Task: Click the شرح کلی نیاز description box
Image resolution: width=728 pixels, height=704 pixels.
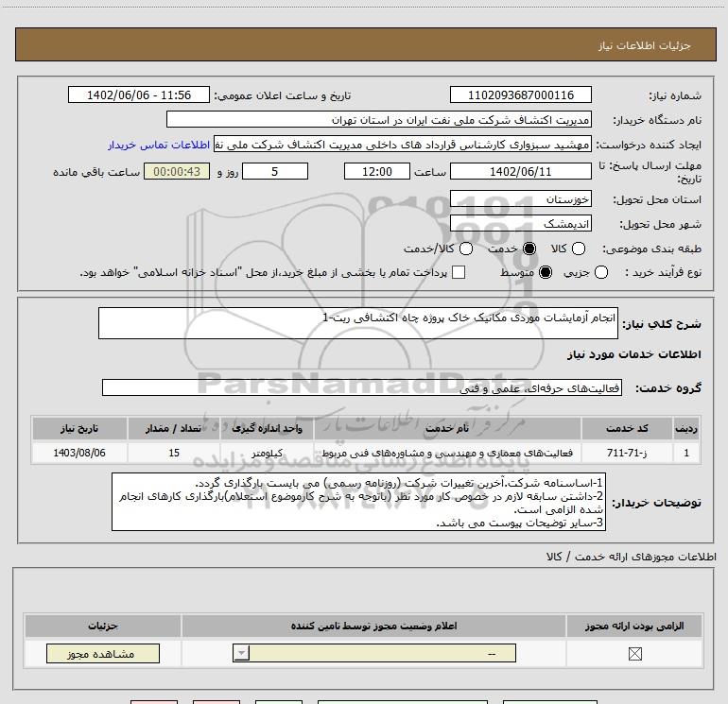Action: (x=358, y=323)
